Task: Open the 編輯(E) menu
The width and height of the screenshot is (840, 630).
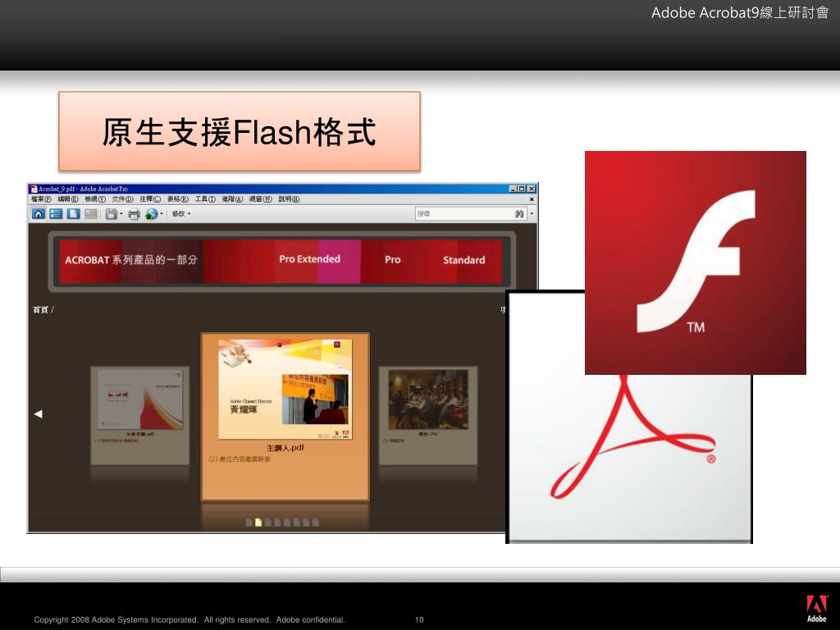Action: (x=67, y=199)
